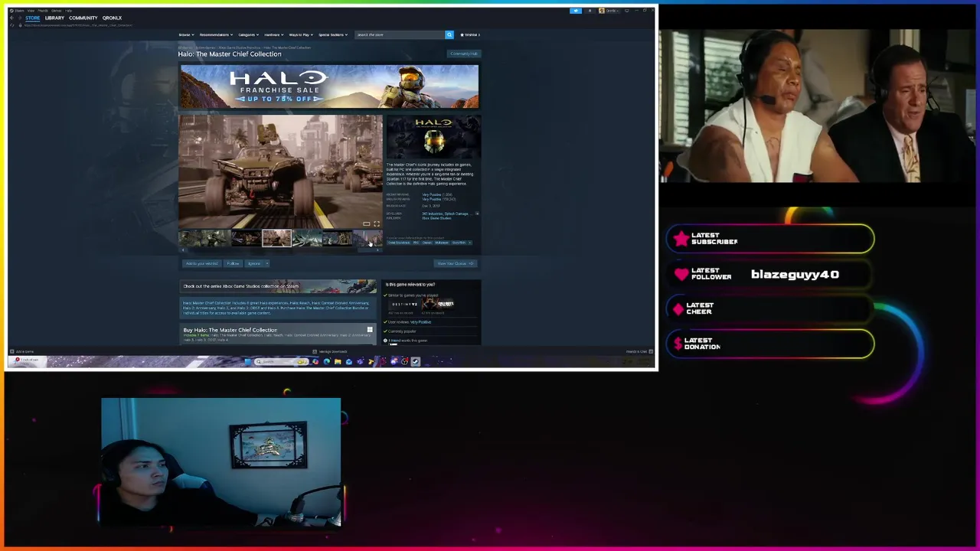Click the Community Hub button
980x551 pixels.
tap(464, 54)
